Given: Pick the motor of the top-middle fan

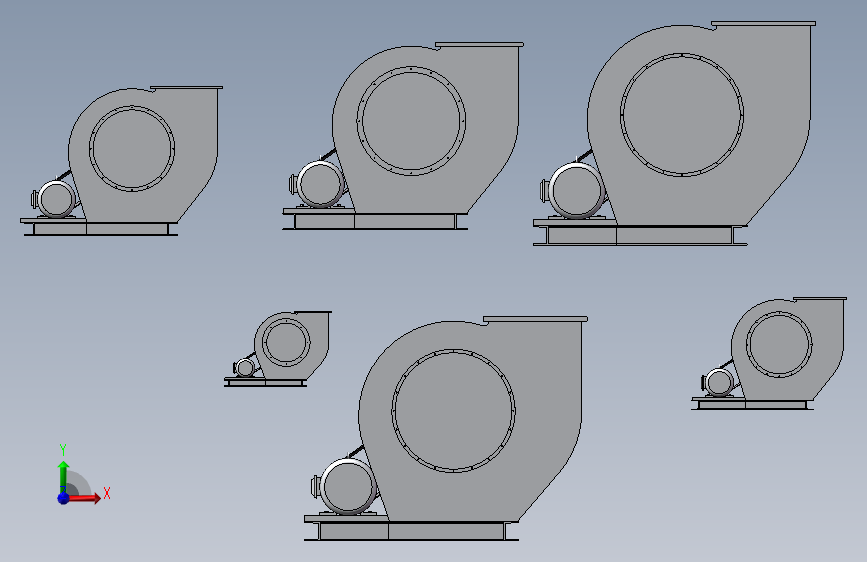Looking at the screenshot, I should (x=319, y=184).
